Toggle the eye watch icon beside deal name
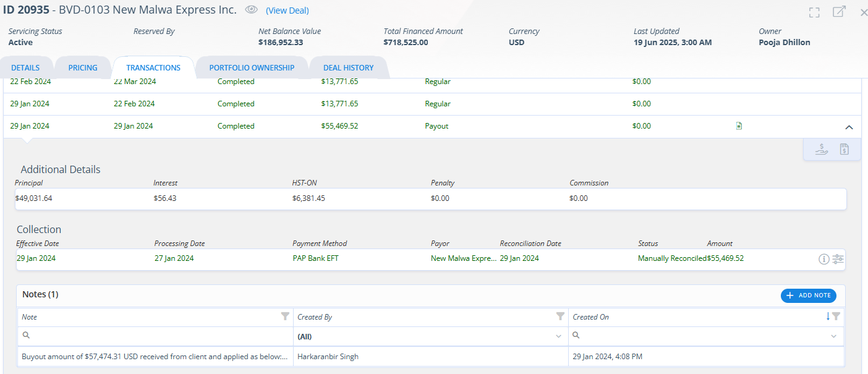868x374 pixels. [x=251, y=10]
